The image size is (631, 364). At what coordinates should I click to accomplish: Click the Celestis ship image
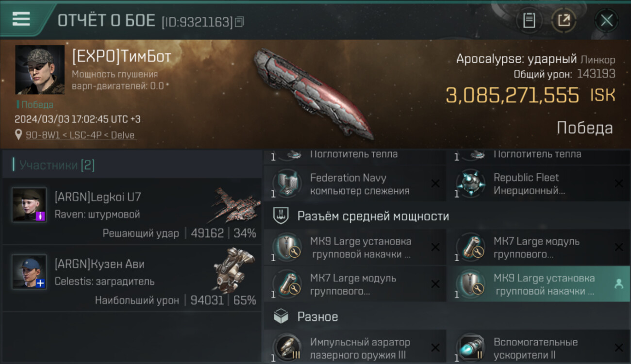(x=233, y=270)
